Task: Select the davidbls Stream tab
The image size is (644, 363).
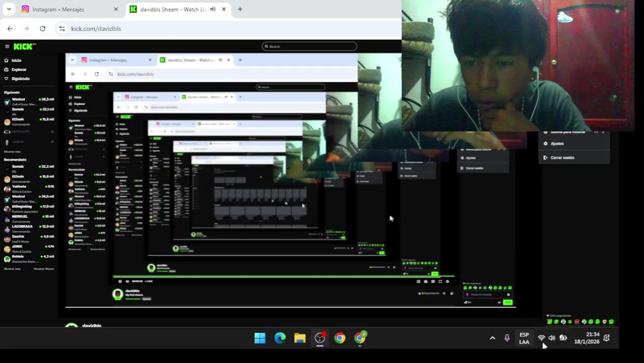Action: tap(178, 9)
